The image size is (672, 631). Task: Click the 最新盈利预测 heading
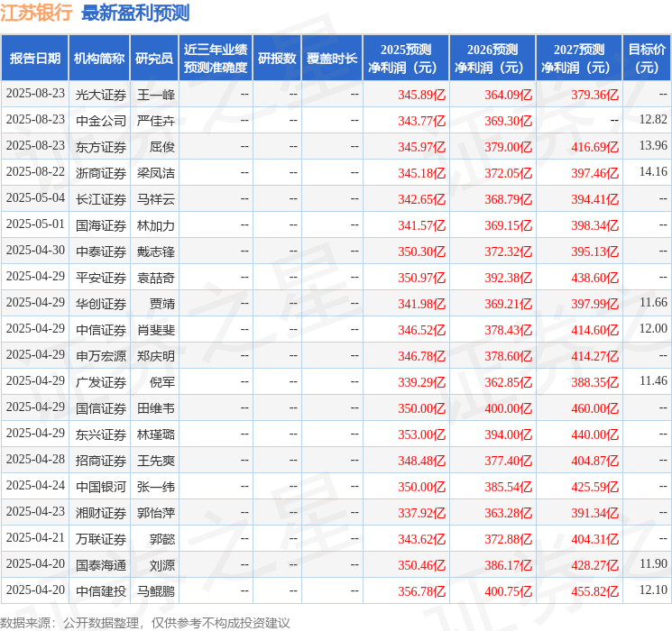tap(135, 13)
